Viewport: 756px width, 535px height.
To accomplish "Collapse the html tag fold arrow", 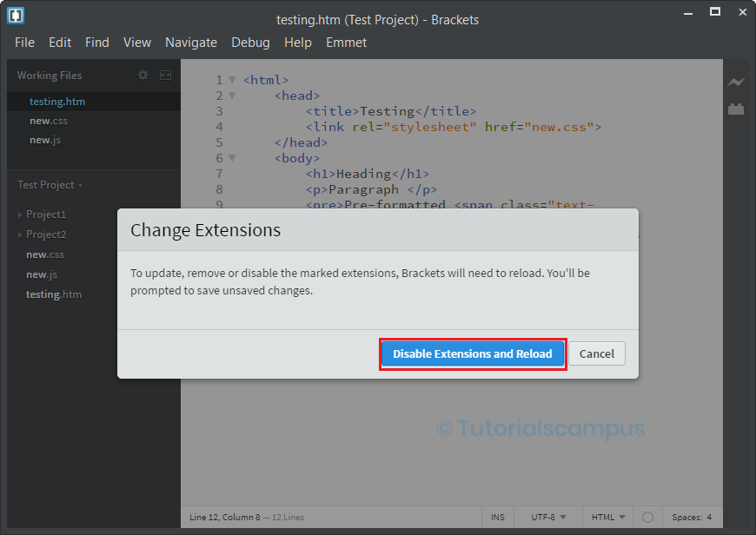I will click(x=232, y=80).
